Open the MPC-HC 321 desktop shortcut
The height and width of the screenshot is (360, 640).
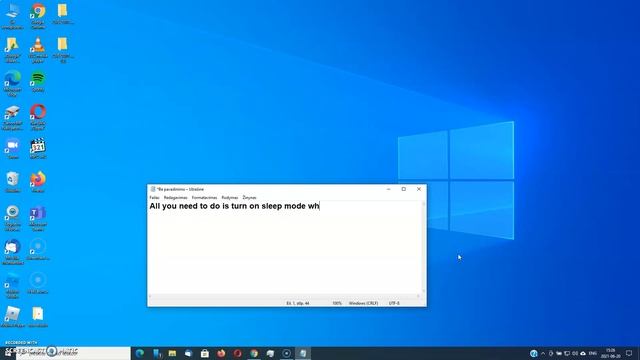point(38,149)
